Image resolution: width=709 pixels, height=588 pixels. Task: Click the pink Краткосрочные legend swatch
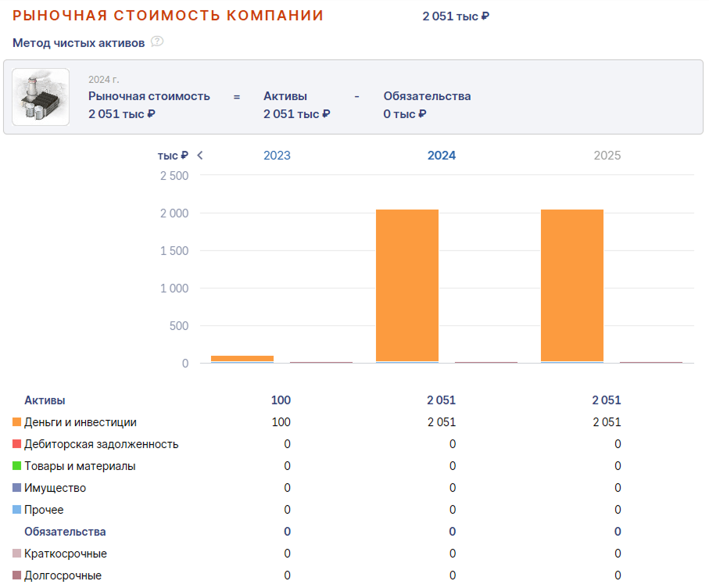tap(16, 553)
